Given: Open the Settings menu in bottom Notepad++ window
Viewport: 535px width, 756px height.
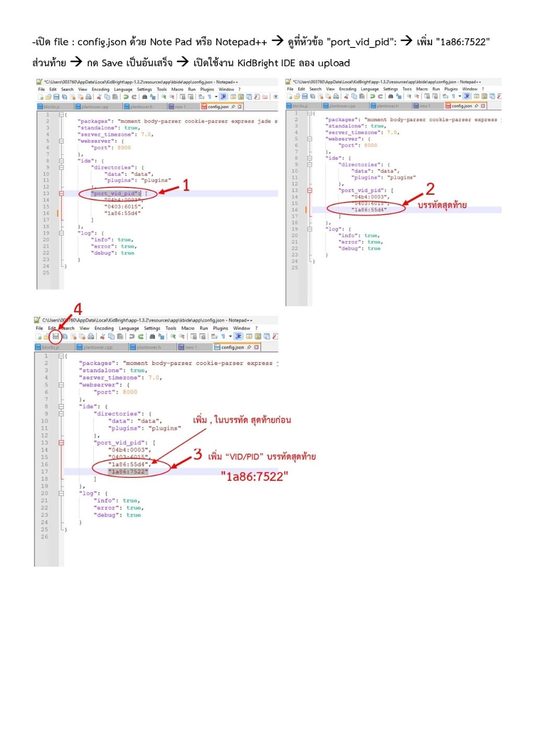Looking at the screenshot, I should point(152,328).
